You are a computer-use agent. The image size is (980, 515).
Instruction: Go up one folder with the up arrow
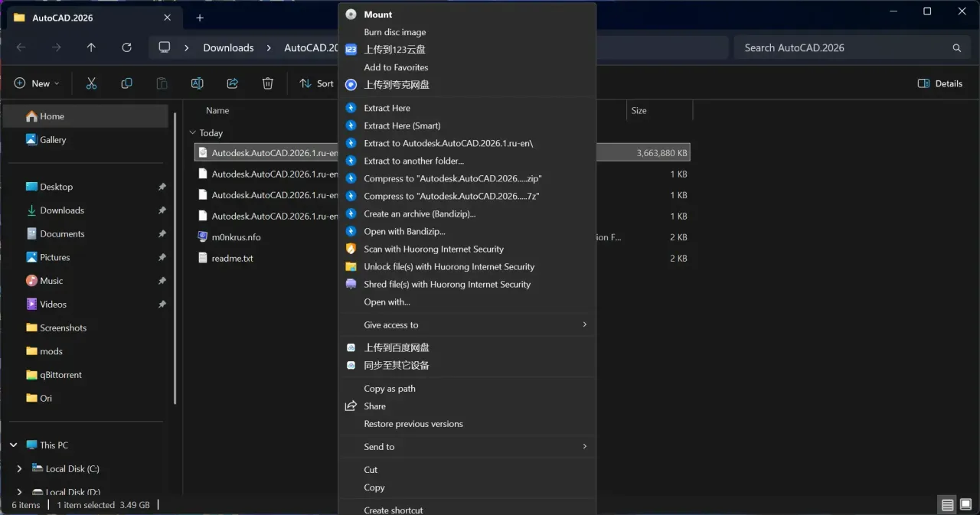[x=91, y=47]
